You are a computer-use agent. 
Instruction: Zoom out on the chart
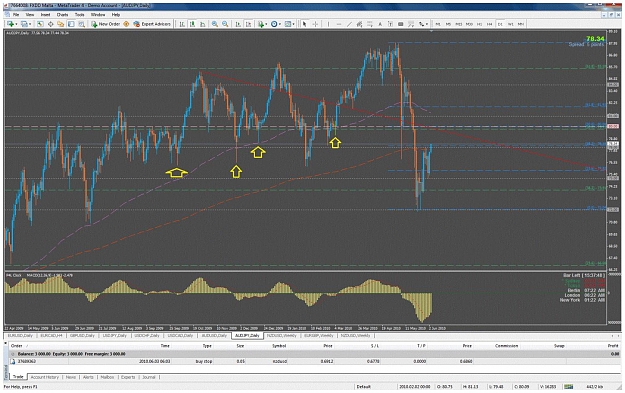(x=225, y=24)
